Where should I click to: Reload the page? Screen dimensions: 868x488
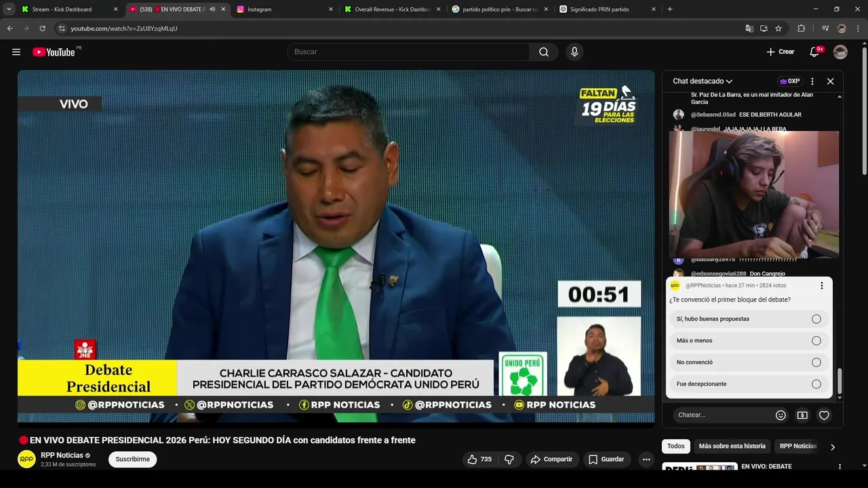click(42, 28)
